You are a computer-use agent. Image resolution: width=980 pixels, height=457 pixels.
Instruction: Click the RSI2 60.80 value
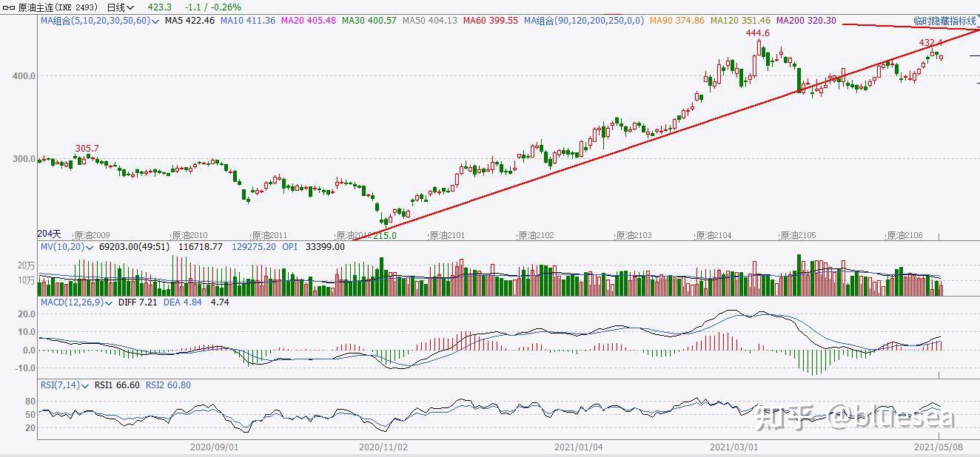click(x=167, y=385)
